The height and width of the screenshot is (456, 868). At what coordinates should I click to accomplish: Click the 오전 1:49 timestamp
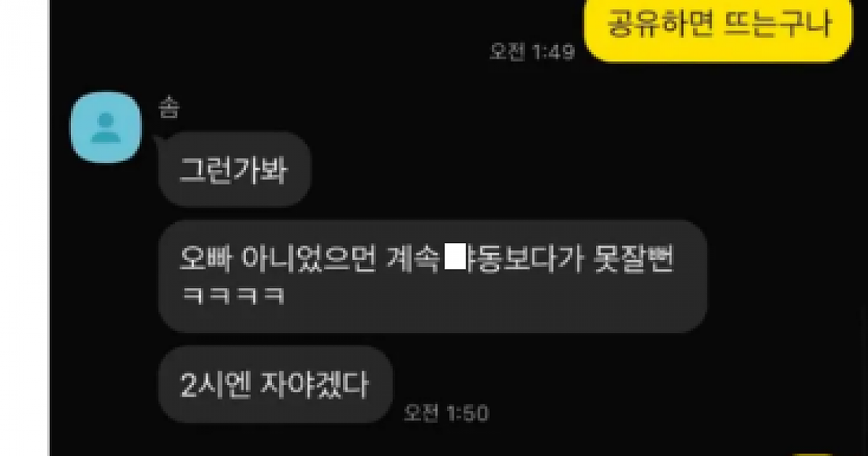click(532, 52)
